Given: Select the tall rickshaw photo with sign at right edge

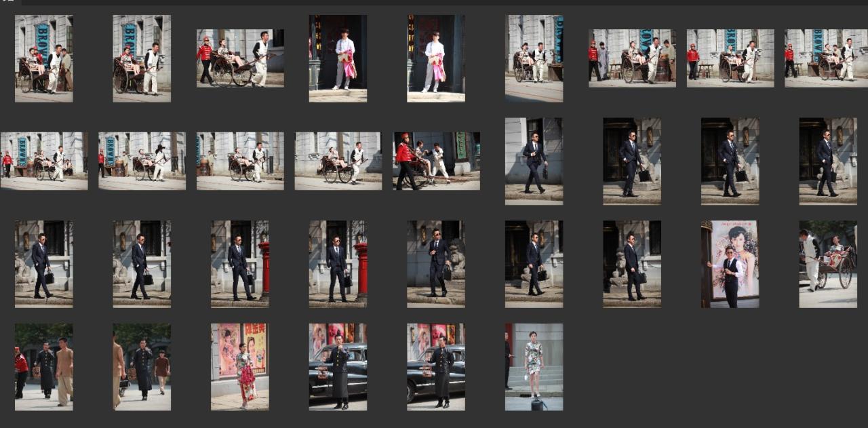Looking at the screenshot, I should [534, 58].
